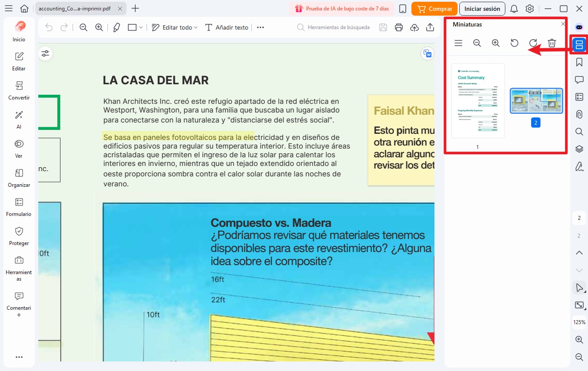
Task: Click the Undo arrow in the toolbar
Action: click(48, 27)
